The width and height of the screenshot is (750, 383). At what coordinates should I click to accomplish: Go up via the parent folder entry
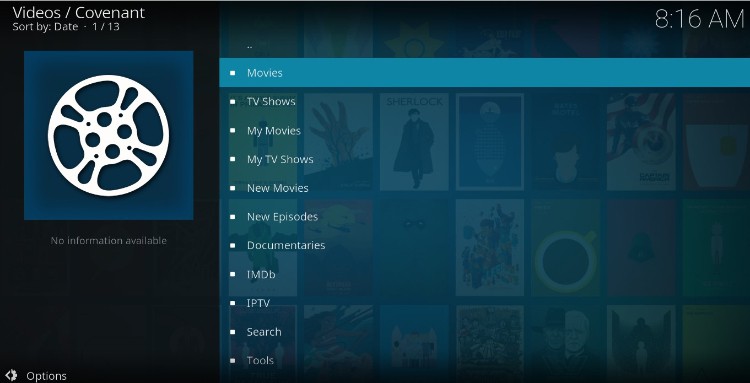[x=485, y=46]
